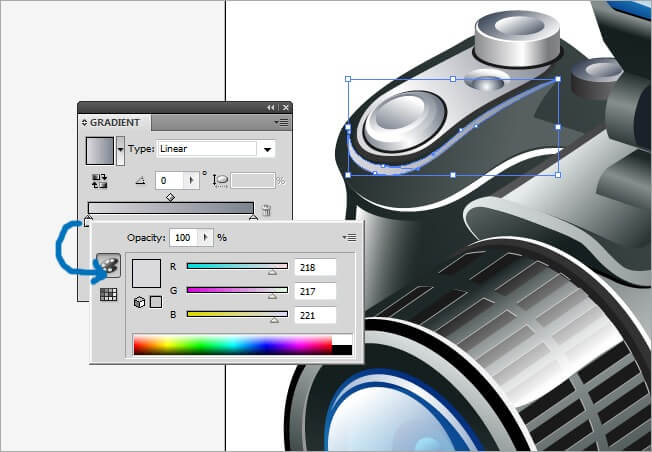This screenshot has height=452, width=652.
Task: Click the Reverse Gradient icon
Action: 100,181
